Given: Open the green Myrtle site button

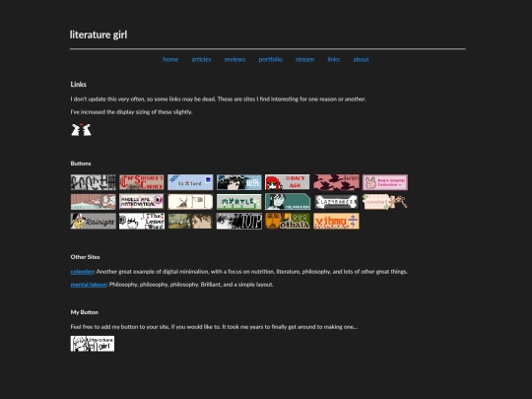Looking at the screenshot, I should [x=239, y=202].
